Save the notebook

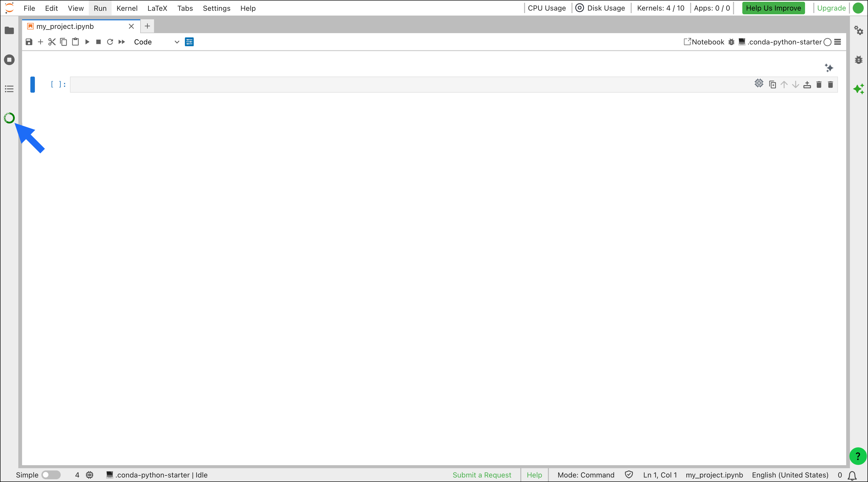[29, 42]
